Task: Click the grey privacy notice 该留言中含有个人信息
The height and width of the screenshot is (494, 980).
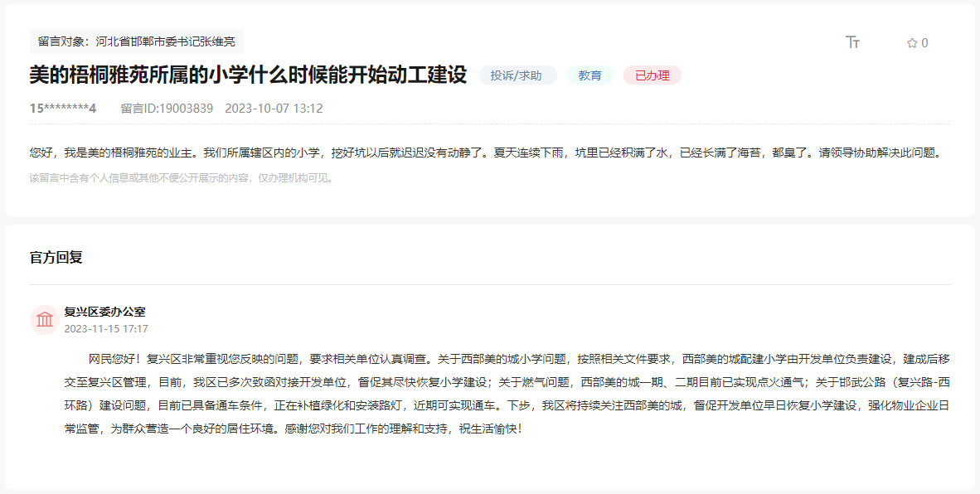Action: pyautogui.click(x=182, y=178)
